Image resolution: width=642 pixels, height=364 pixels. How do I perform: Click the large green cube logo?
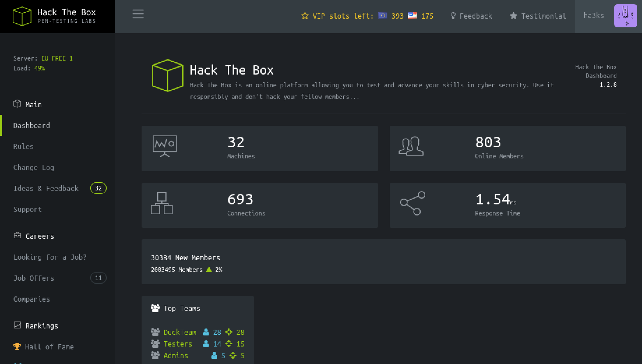[x=168, y=75]
